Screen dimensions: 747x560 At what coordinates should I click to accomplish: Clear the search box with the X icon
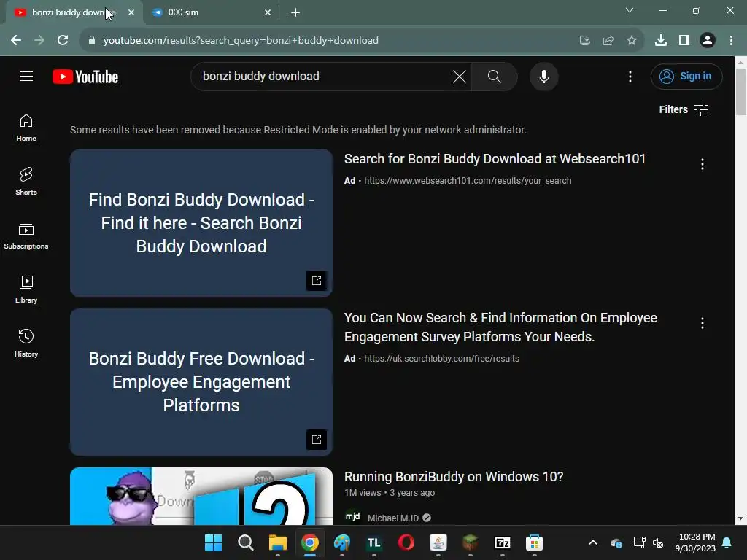tap(460, 76)
